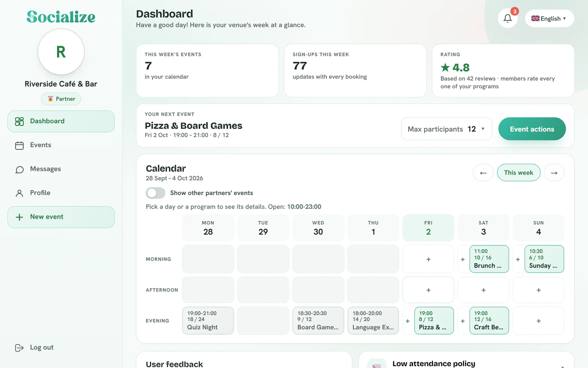Add event on Sunday afternoon plus
This screenshot has height=368, width=588.
[539, 290]
